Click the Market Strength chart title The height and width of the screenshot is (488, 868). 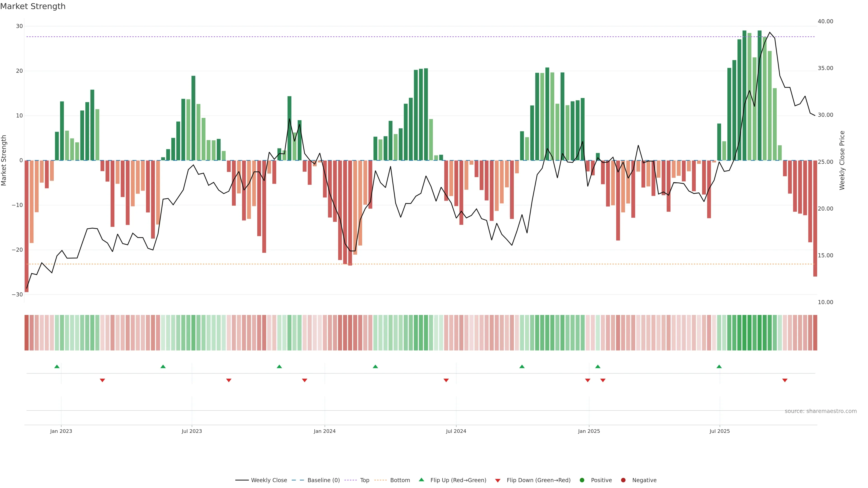[x=33, y=6]
